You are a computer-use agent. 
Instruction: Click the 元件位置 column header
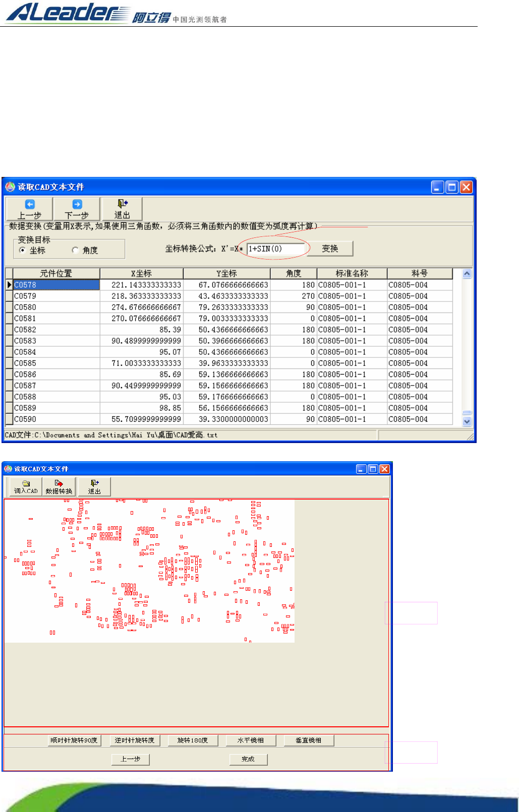(x=56, y=273)
